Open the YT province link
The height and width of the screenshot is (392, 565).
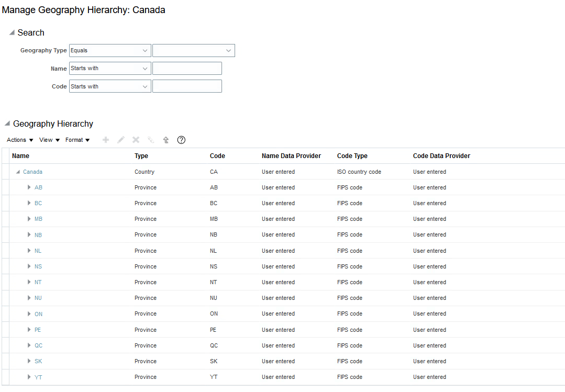38,377
